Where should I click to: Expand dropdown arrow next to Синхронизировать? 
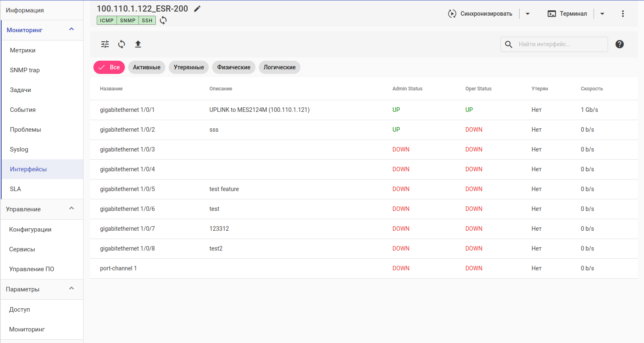527,14
